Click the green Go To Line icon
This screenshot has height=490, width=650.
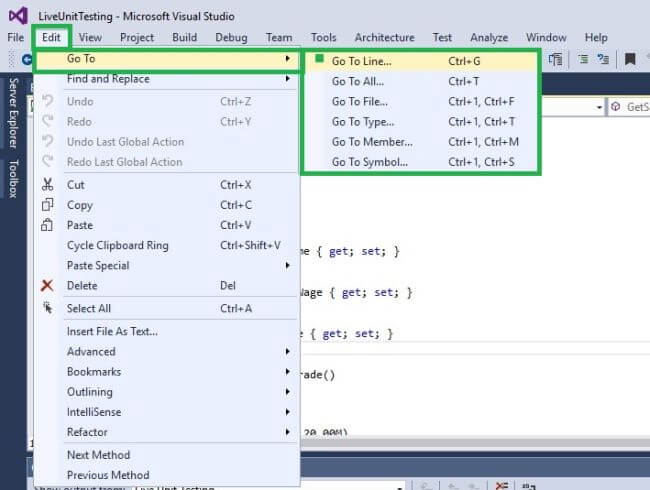click(319, 59)
